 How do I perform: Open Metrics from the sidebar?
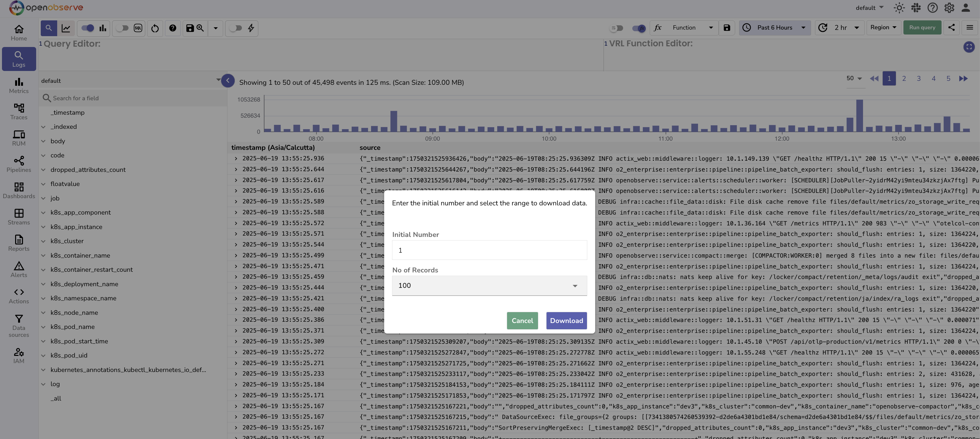pos(19,85)
